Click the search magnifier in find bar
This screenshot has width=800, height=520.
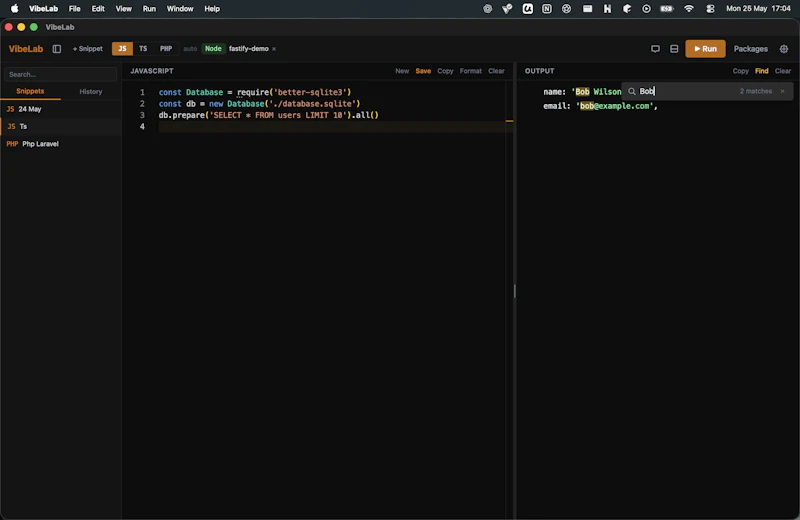pyautogui.click(x=632, y=91)
